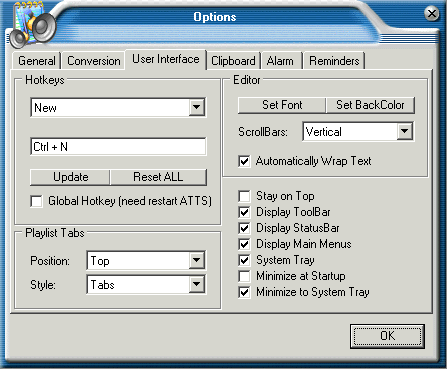Click the Position: label
Viewport: 447px width, 369px height.
coord(50,261)
